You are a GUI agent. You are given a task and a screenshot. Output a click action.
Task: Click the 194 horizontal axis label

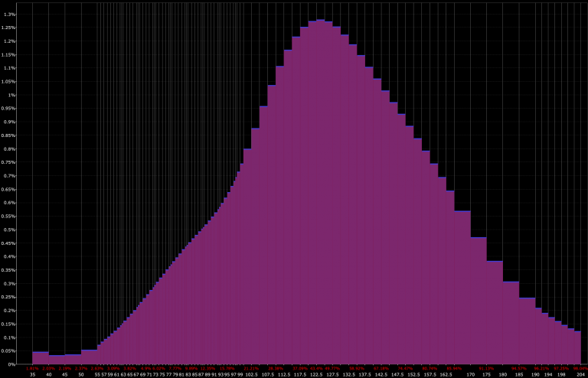pos(548,375)
